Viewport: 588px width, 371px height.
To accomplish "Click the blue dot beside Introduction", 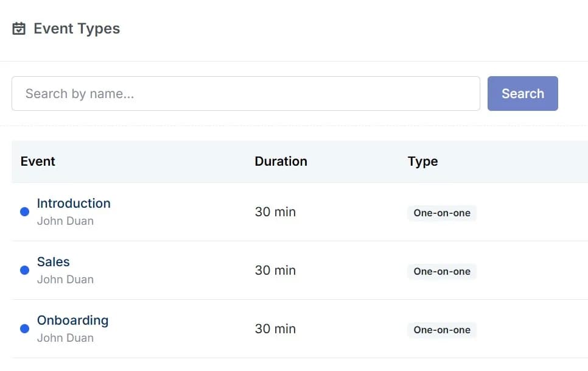I will [x=25, y=212].
